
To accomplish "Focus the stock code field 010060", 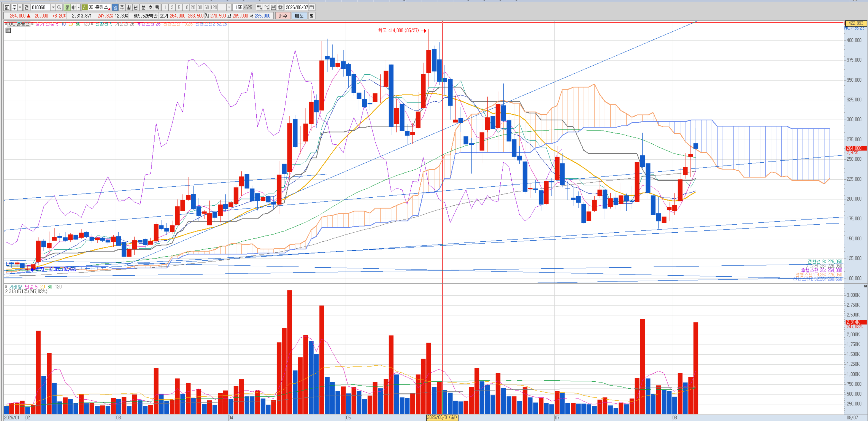I will pos(41,7).
